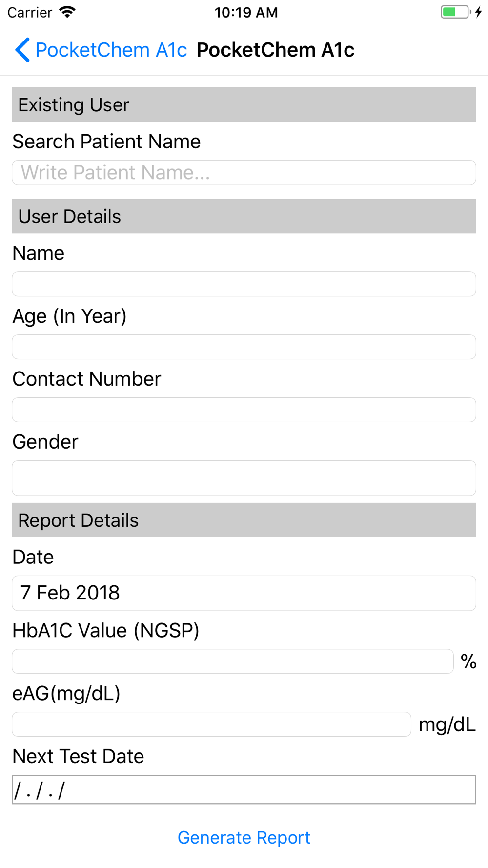Screen dimensions: 488x868
Task: Tap the percent symbol beside HbA1C field
Action: coord(468,662)
